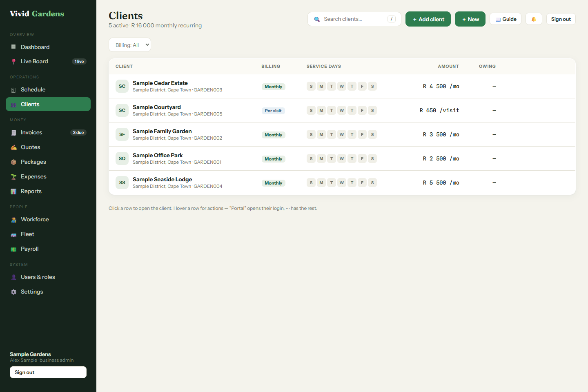The height and width of the screenshot is (392, 588).
Task: Open notifications bell icon
Action: tap(534, 19)
